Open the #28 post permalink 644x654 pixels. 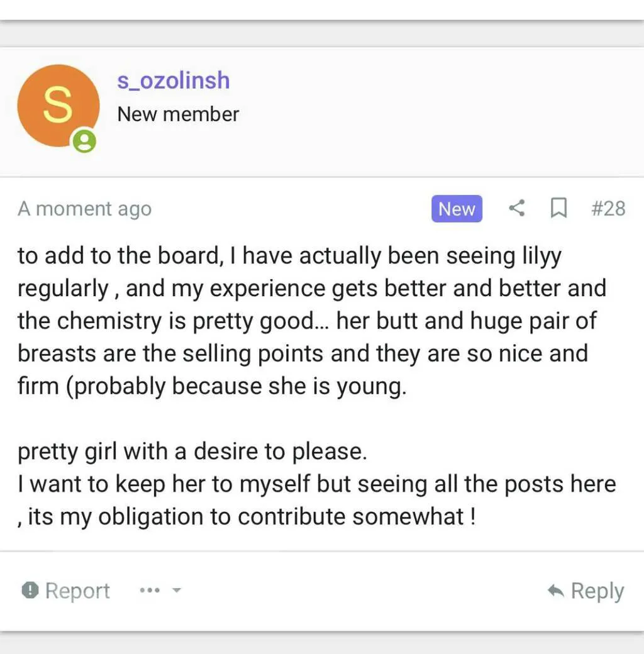coord(608,209)
